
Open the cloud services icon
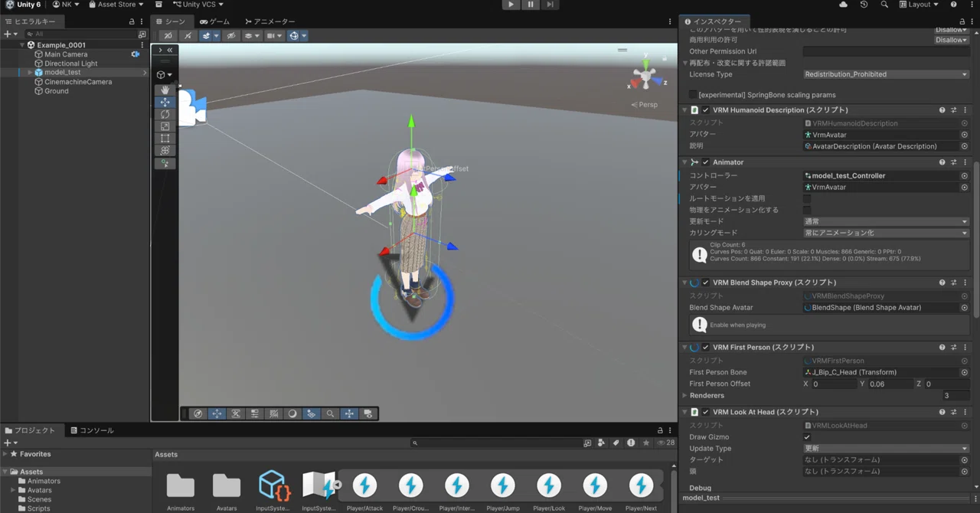click(x=843, y=5)
